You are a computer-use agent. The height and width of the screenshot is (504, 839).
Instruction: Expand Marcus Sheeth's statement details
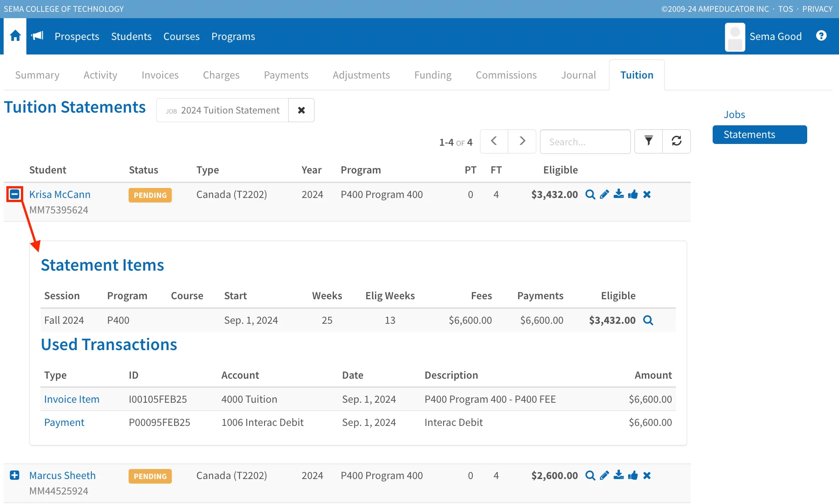pyautogui.click(x=15, y=475)
